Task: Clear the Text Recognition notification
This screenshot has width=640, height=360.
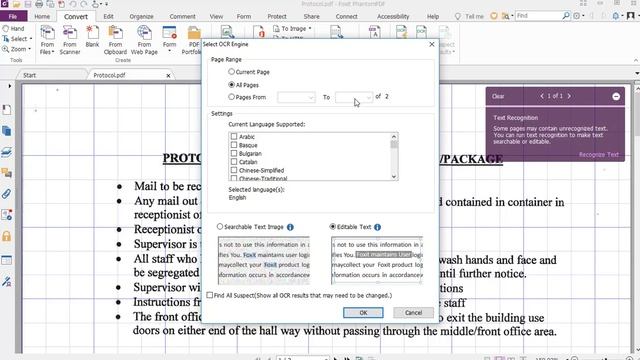Action: [498, 96]
